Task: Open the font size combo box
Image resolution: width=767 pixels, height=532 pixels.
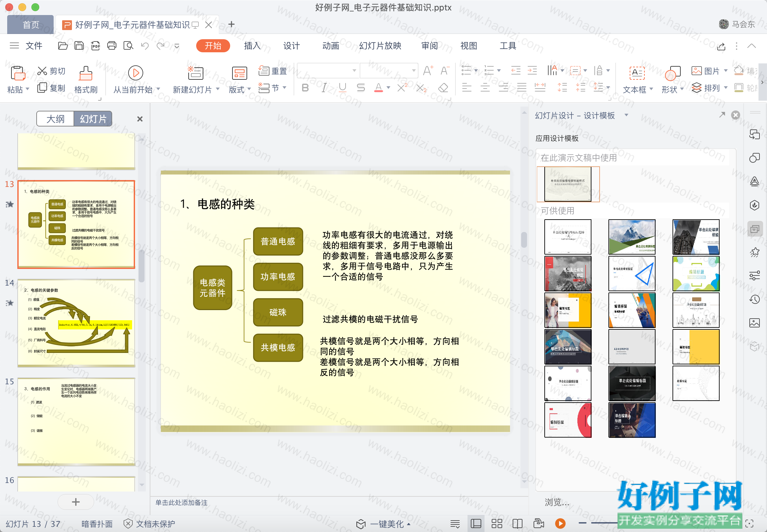Action: point(389,71)
